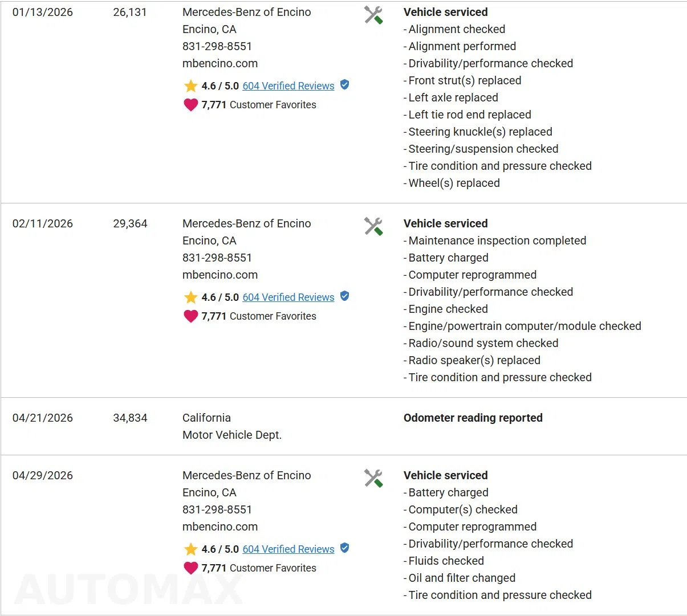Click the Mercedes-Benz of Encino name on 02/11/2026
This screenshot has height=616, width=687.
point(247,223)
